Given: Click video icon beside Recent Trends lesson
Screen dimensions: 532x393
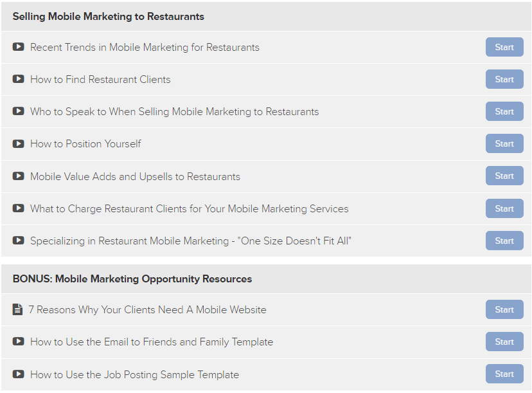Looking at the screenshot, I should [x=19, y=46].
